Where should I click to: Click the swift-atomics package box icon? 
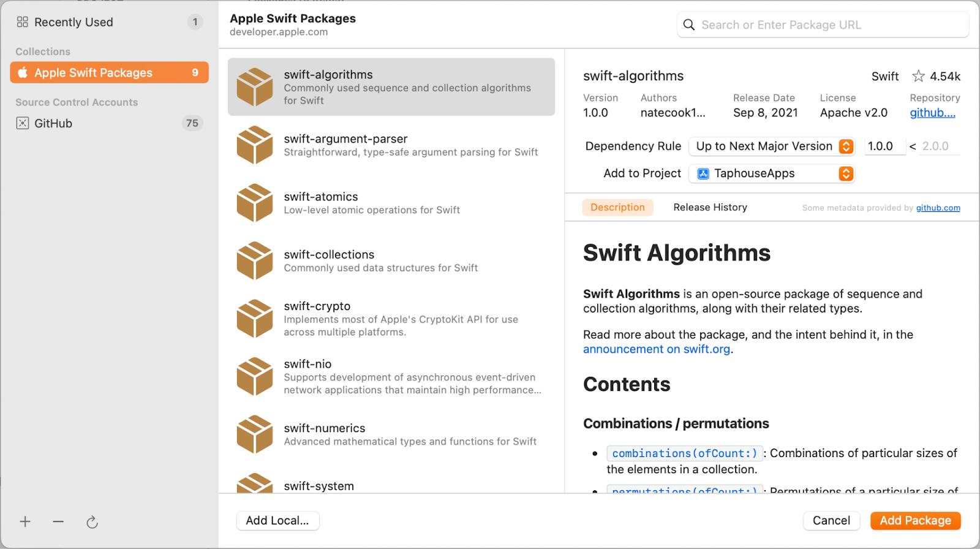click(255, 203)
